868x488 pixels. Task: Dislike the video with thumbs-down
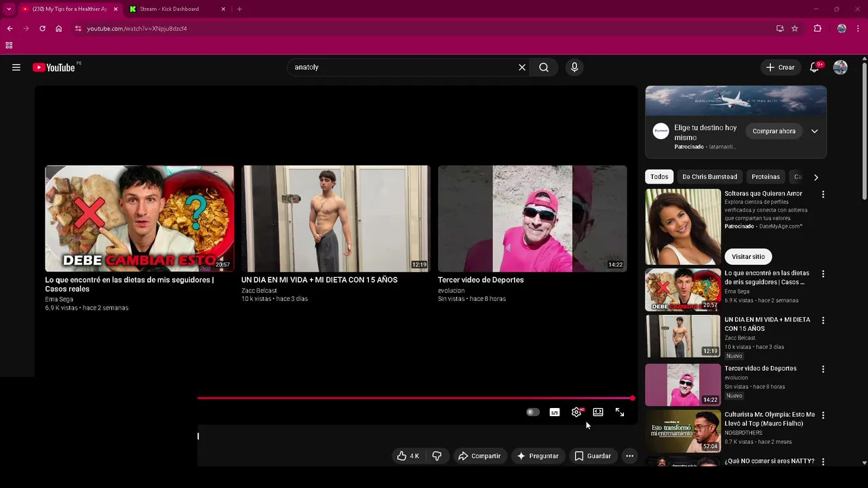[x=437, y=456]
